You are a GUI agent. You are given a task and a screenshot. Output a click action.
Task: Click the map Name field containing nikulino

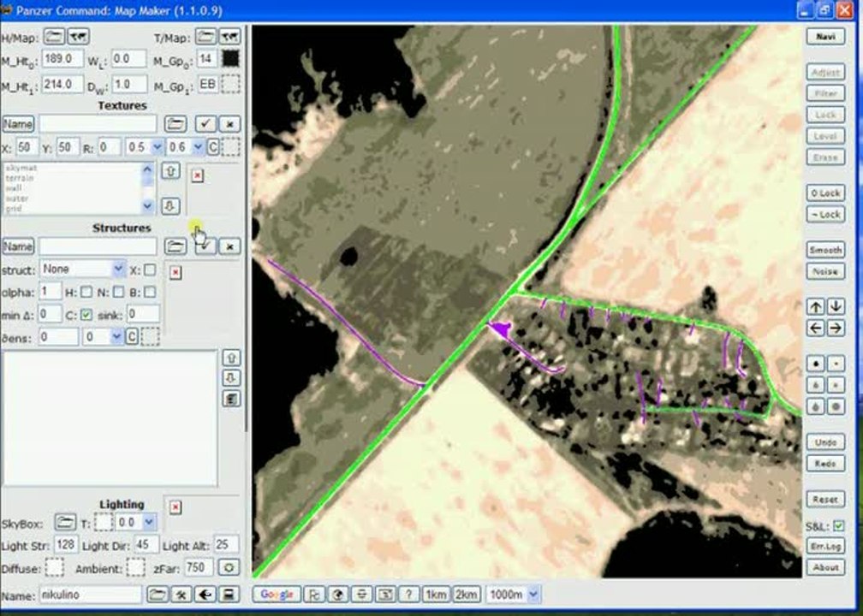(90, 595)
